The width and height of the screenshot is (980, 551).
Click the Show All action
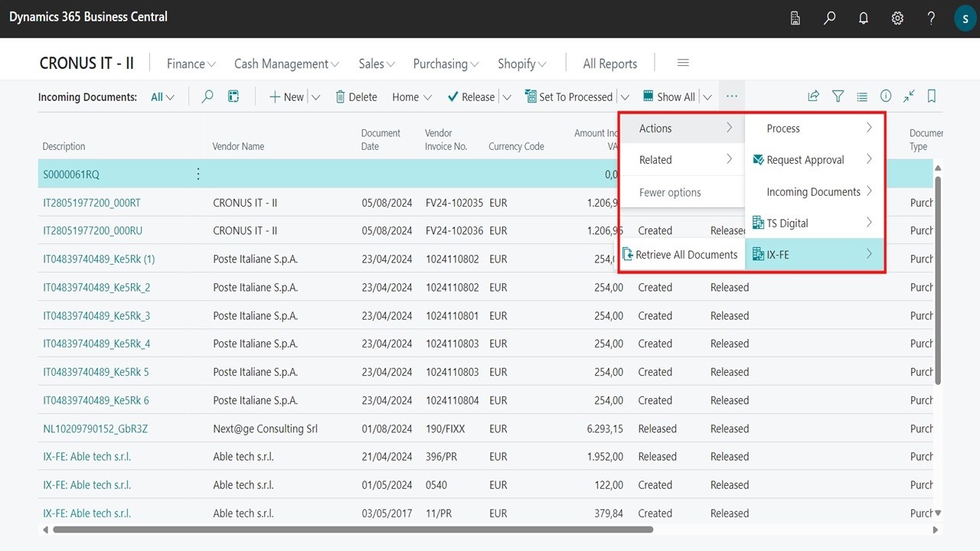coord(668,96)
